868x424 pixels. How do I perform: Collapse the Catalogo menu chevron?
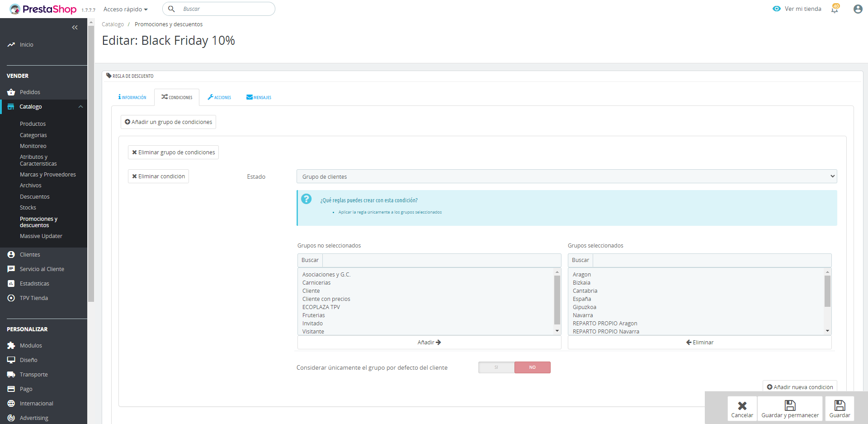[x=80, y=107]
